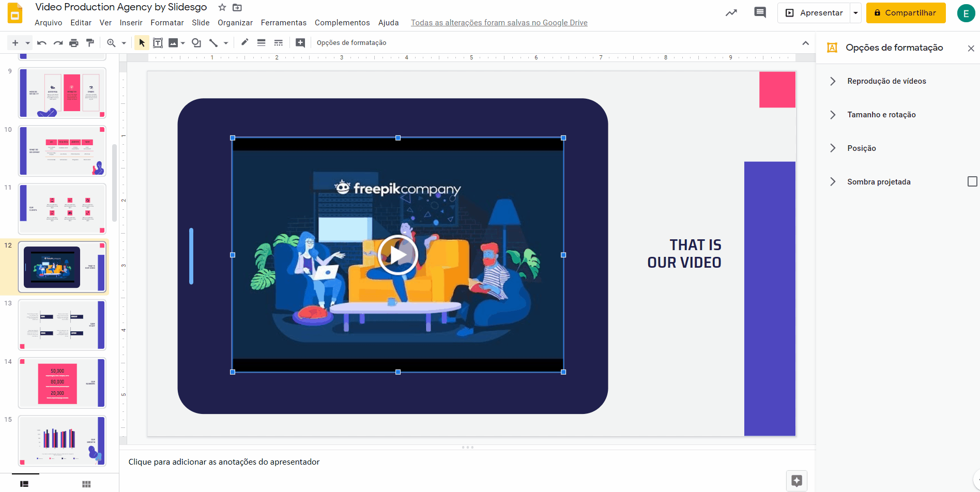The image size is (980, 492).
Task: Open activity dashboard trend icon
Action: pyautogui.click(x=731, y=13)
